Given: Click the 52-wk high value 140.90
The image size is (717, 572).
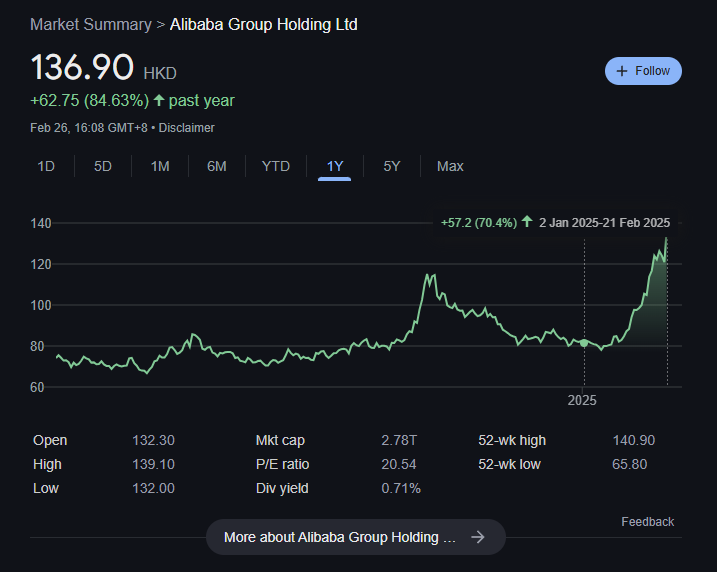Looking at the screenshot, I should point(634,440).
